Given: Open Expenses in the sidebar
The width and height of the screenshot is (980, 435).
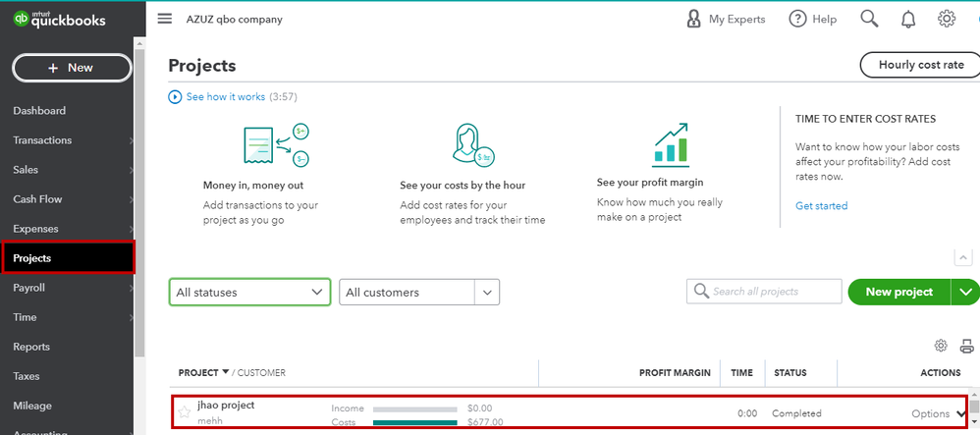Looking at the screenshot, I should point(35,229).
